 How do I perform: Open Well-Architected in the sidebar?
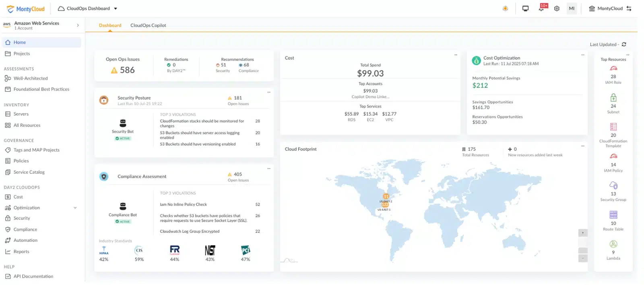point(31,79)
